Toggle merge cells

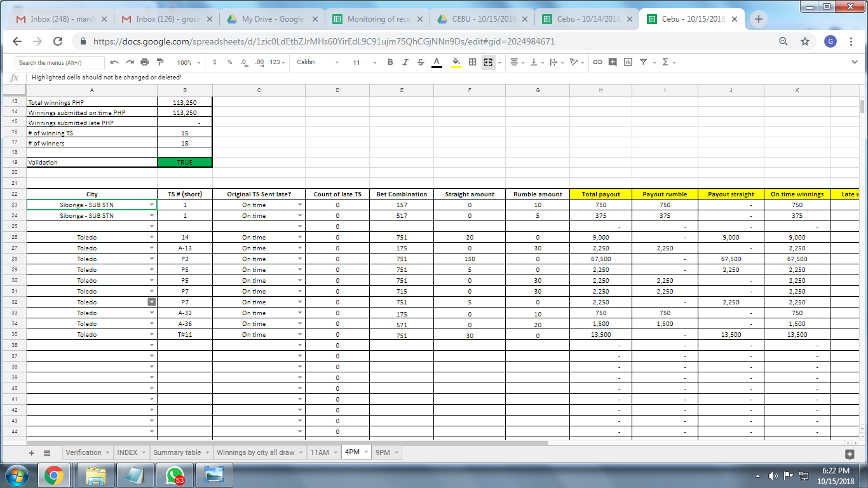coord(487,62)
